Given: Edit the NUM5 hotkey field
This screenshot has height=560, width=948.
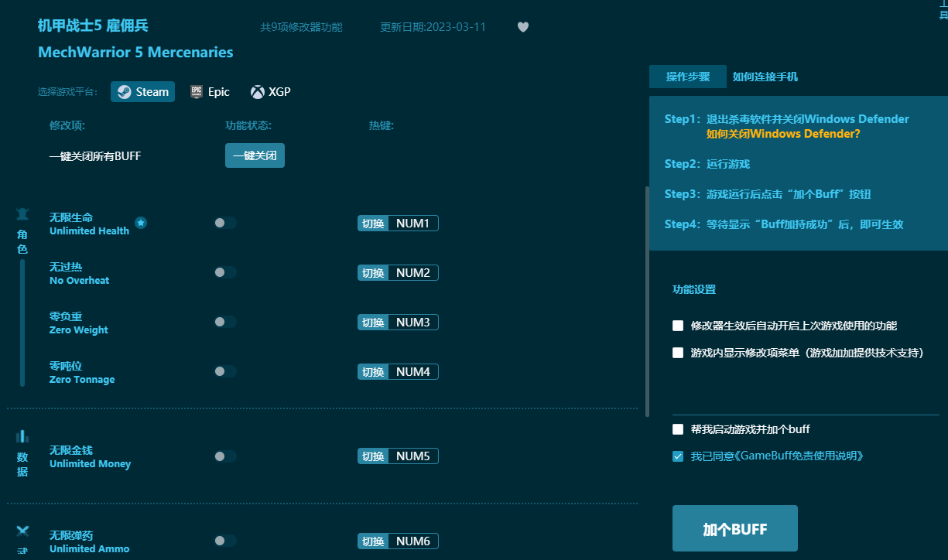Looking at the screenshot, I should pos(413,456).
